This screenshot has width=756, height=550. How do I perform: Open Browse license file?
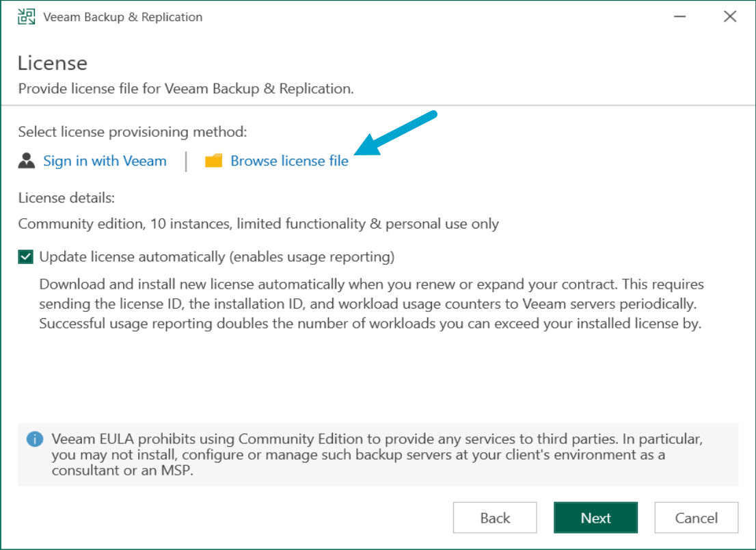[289, 160]
